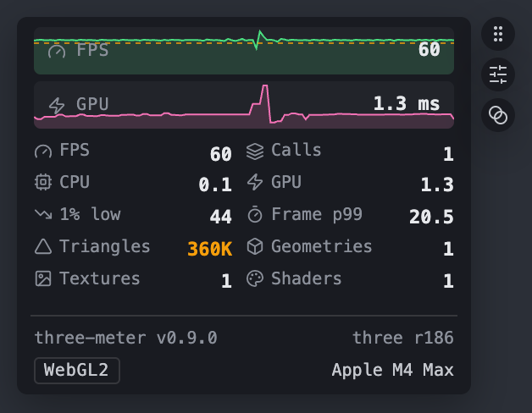Click the 20.5 Frame p99 value
This screenshot has width=532, height=413.
pyautogui.click(x=431, y=217)
